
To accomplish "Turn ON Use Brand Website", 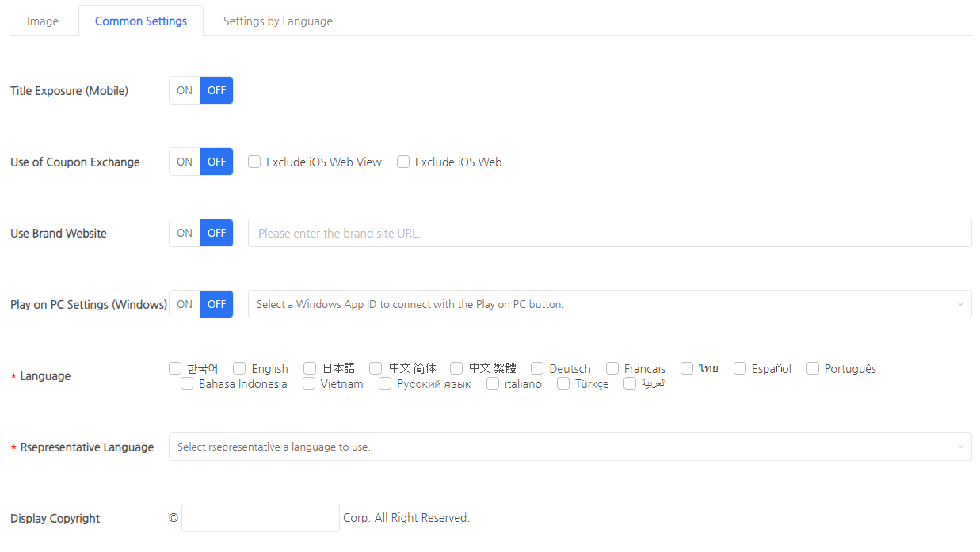I will coord(185,233).
